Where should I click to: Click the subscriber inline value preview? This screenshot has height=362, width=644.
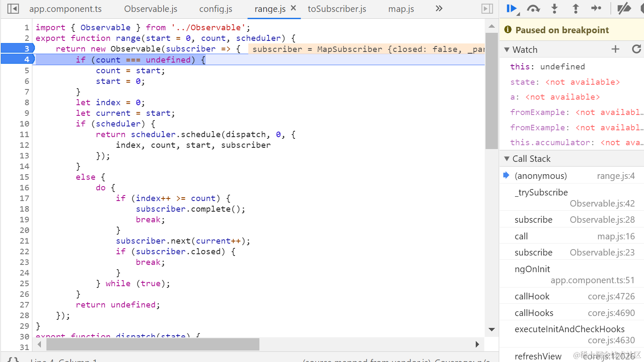(367, 49)
